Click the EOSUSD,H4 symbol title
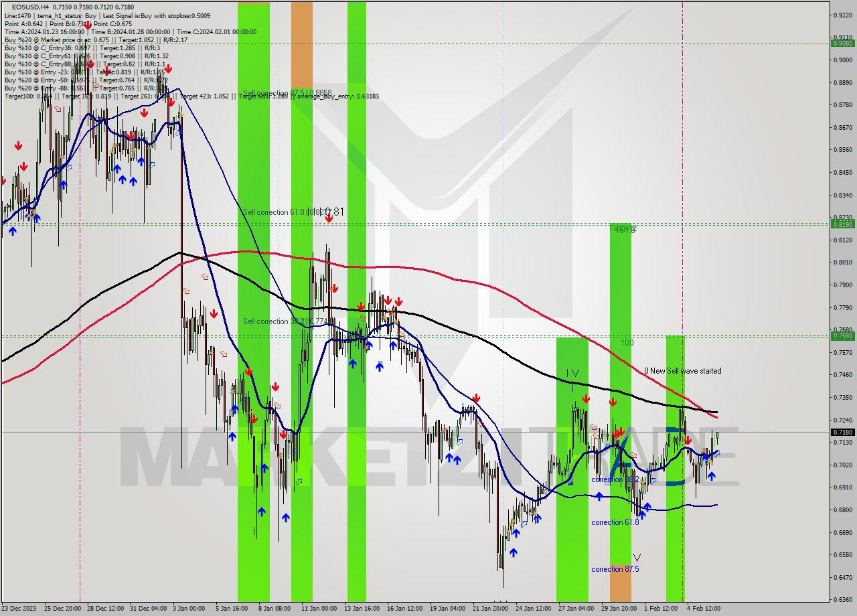 [x=30, y=7]
